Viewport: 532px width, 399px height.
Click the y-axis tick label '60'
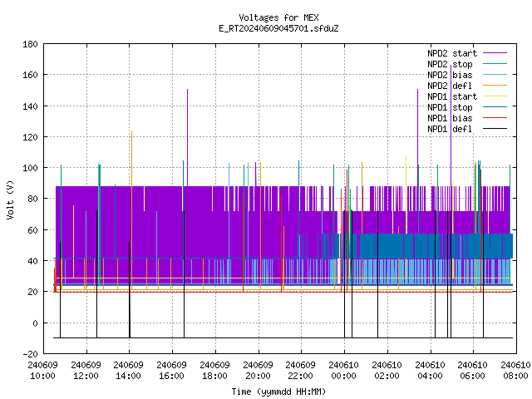pos(32,230)
